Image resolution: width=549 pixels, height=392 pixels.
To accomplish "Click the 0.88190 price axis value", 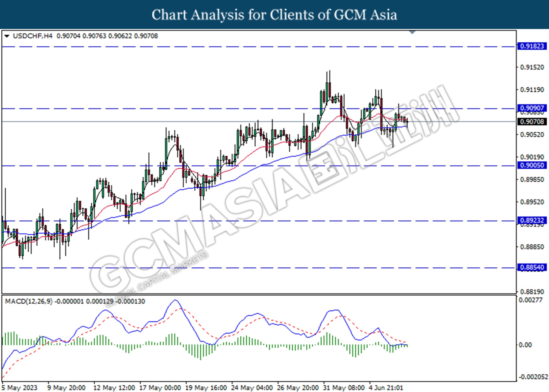I will point(532,292).
